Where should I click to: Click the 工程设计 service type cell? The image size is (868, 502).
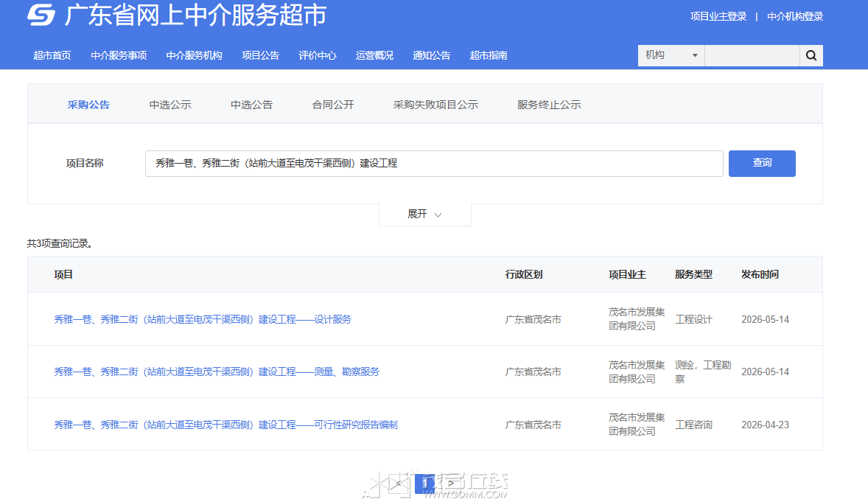click(x=693, y=319)
